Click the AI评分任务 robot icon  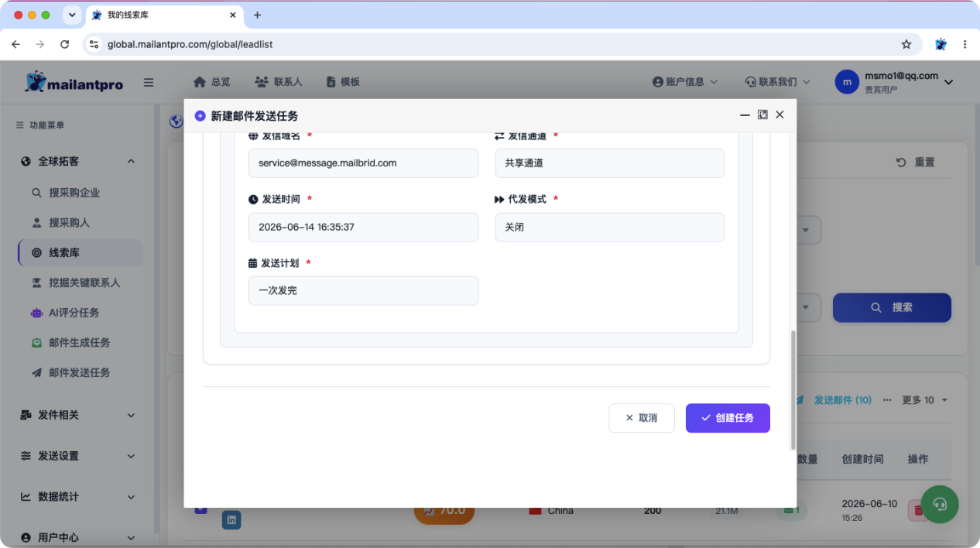36,313
